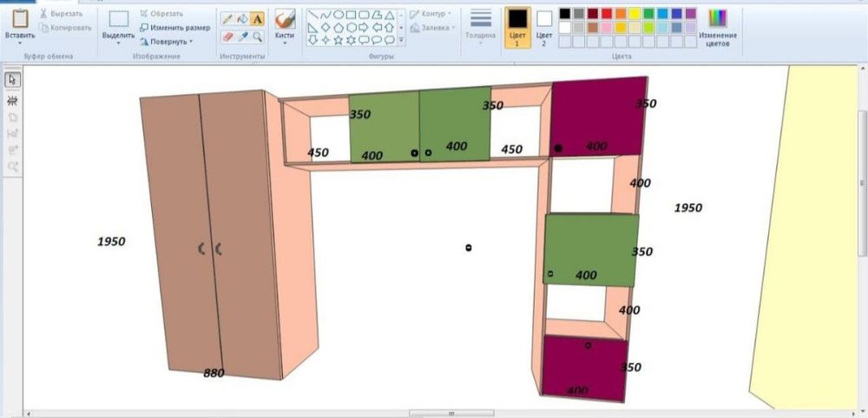Image resolution: width=868 pixels, height=418 pixels.
Task: Click the vertical scrollbar thumb on right
Action: coord(864,183)
